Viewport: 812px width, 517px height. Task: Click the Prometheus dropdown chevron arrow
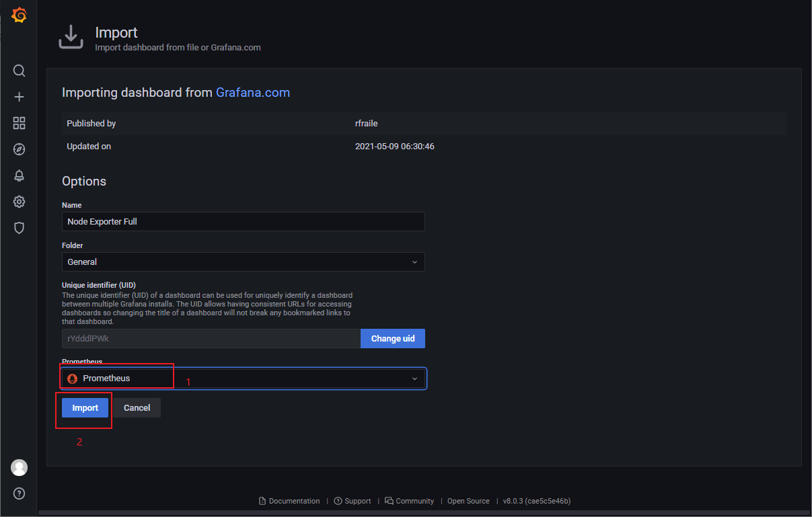pos(414,379)
